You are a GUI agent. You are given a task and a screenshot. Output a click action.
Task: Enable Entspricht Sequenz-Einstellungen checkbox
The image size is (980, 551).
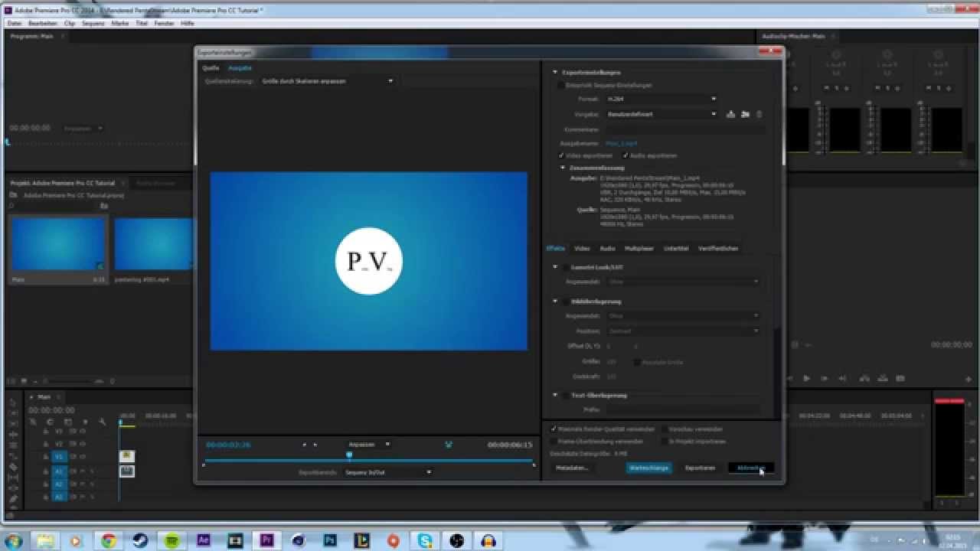[x=561, y=85]
